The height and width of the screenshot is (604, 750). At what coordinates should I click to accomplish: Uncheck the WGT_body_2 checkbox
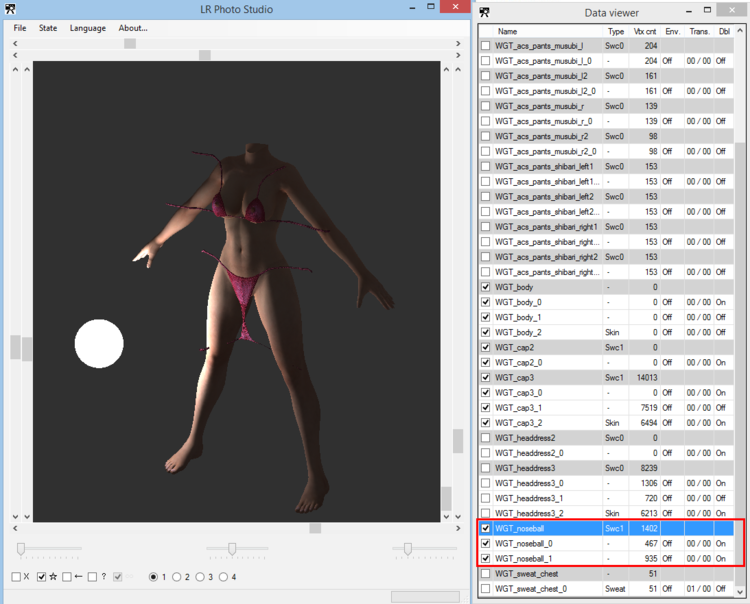485,332
